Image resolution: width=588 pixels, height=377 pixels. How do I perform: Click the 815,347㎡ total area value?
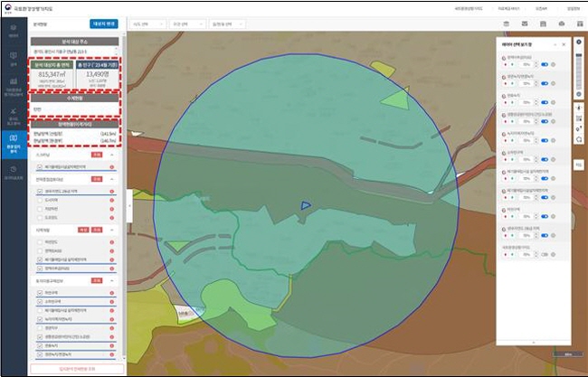click(x=52, y=74)
